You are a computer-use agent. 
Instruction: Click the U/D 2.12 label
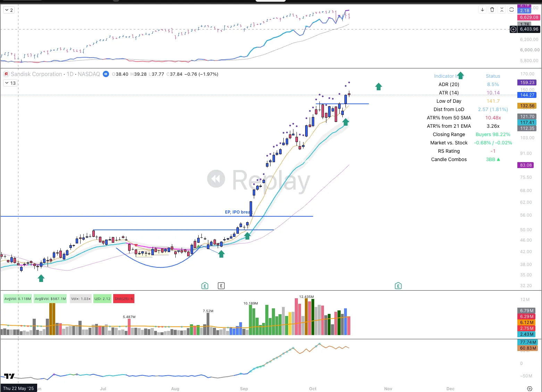(x=102, y=299)
